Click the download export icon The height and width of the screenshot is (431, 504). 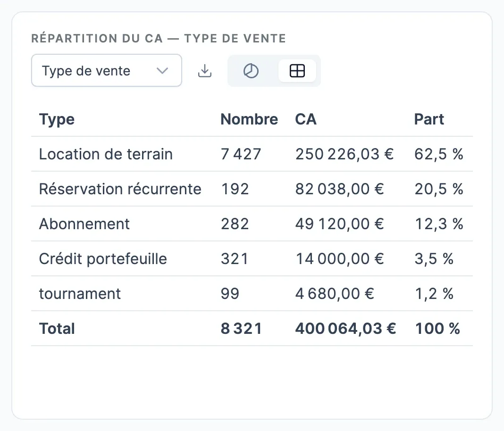205,71
